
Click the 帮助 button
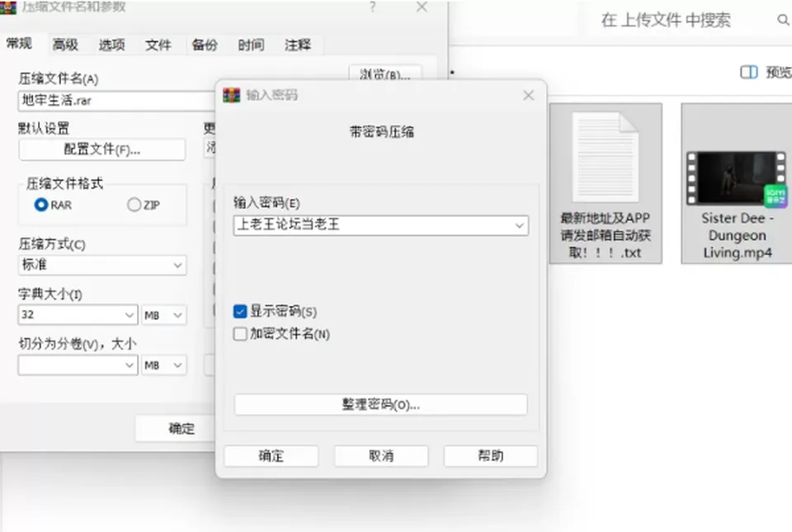490,456
